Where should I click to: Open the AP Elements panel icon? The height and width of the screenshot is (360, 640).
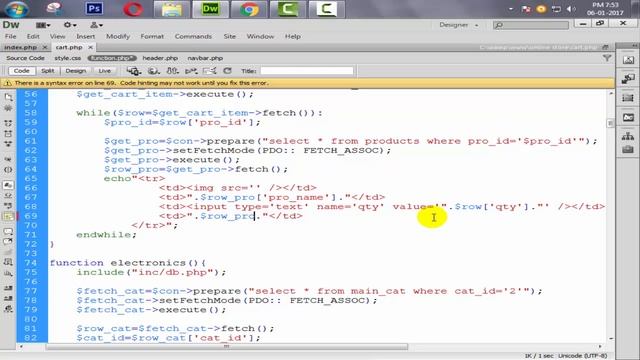pos(628,98)
